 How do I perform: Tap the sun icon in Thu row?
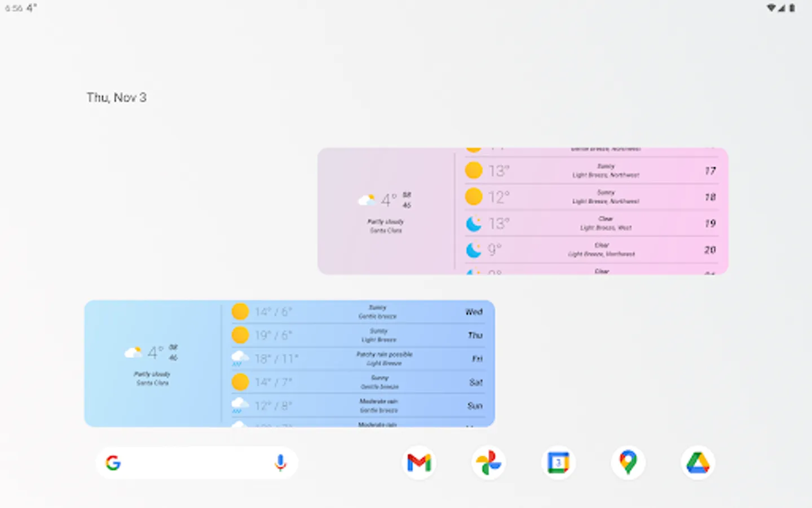240,335
